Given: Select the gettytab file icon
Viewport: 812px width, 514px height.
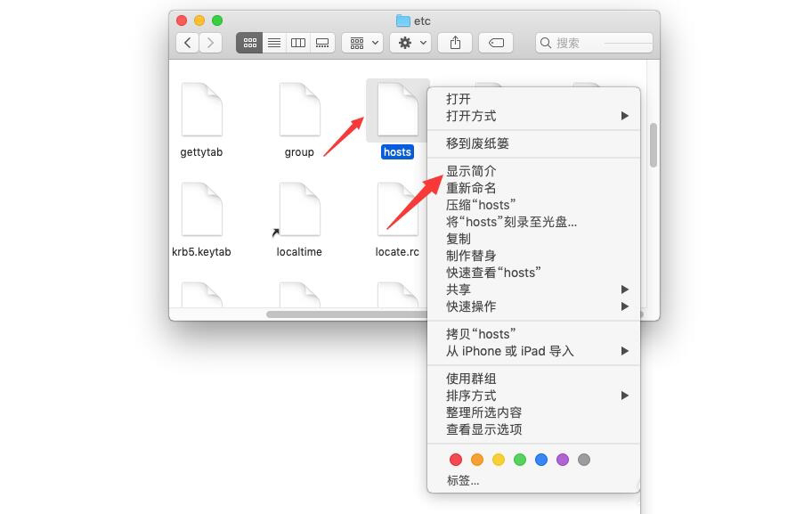Looking at the screenshot, I should 201,110.
